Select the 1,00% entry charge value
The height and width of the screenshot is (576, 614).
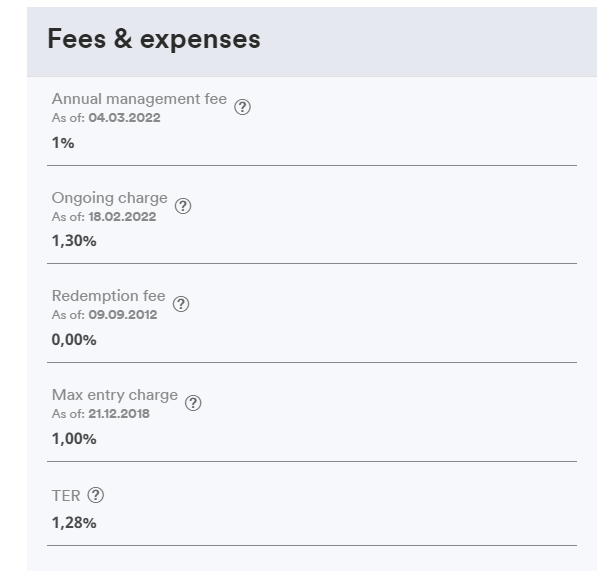point(74,438)
